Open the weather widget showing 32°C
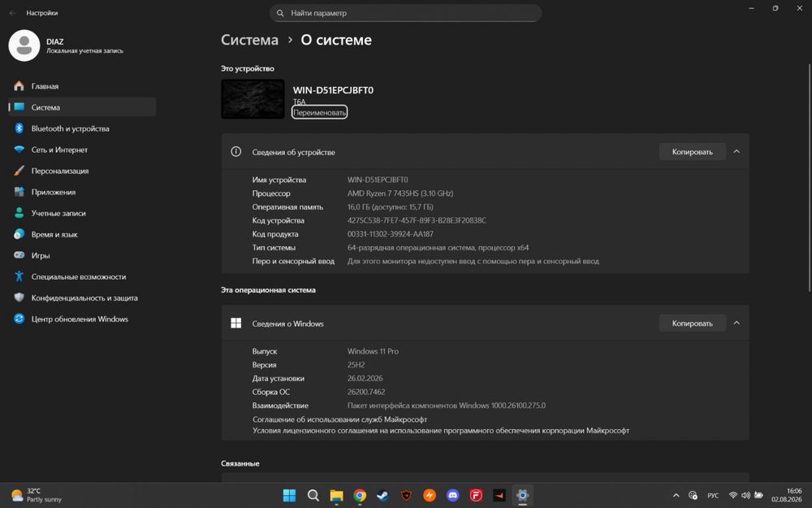This screenshot has height=508, width=812. click(x=37, y=495)
